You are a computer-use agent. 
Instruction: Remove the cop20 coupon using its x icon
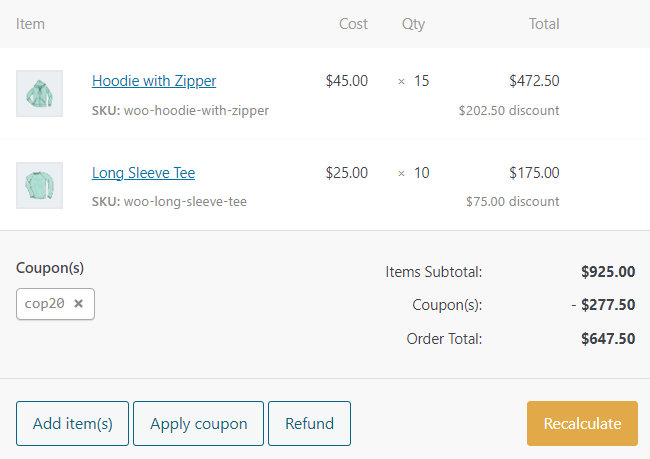(78, 304)
